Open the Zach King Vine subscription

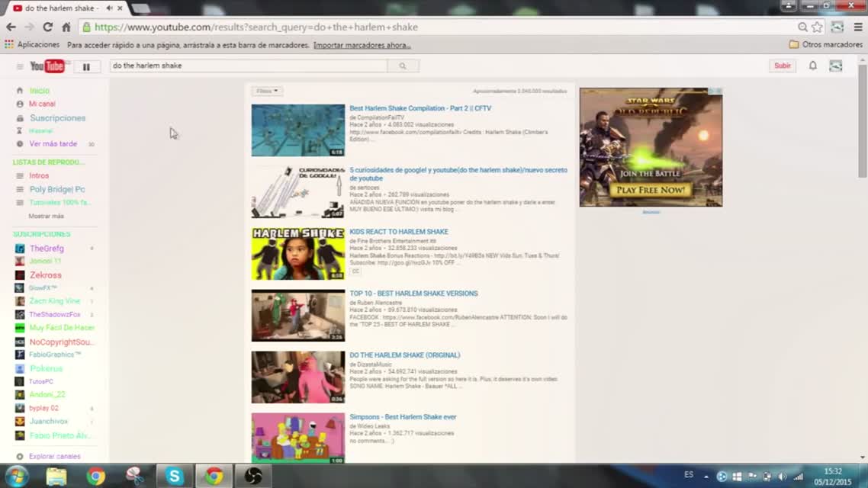pos(55,301)
